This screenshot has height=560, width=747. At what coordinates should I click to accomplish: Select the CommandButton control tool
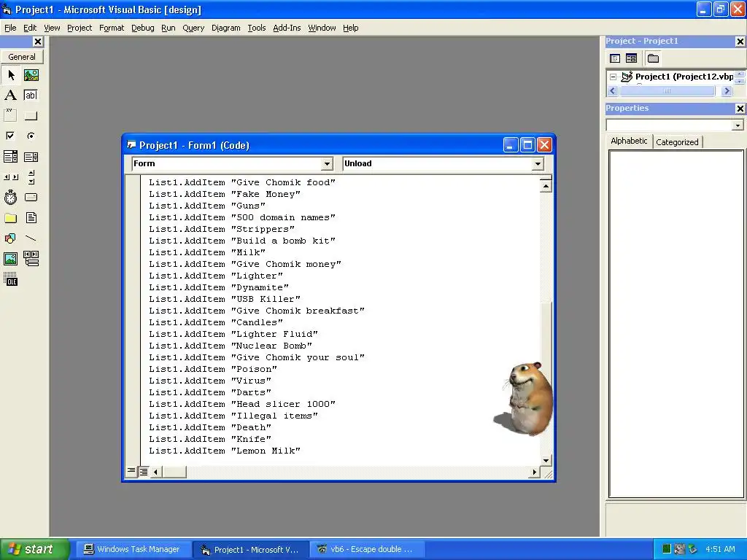pos(31,116)
